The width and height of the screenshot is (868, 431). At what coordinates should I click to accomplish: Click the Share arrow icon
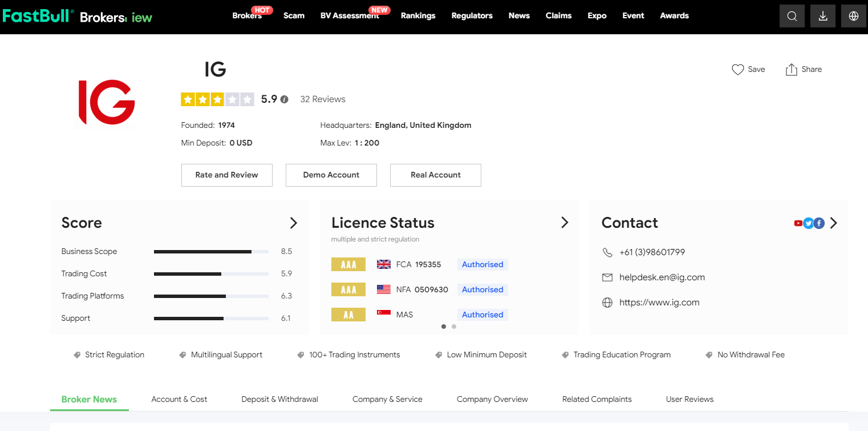pyautogui.click(x=791, y=70)
